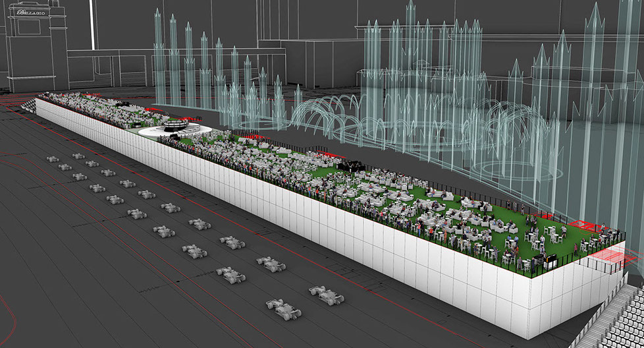
Task: Select the frontmost race car on the grid
Action: [283, 308]
